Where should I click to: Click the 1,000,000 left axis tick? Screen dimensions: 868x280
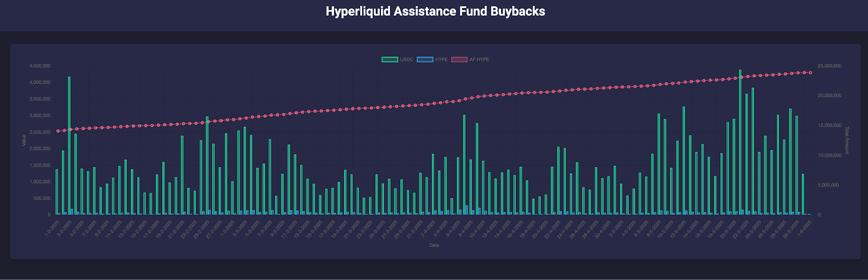(40, 182)
